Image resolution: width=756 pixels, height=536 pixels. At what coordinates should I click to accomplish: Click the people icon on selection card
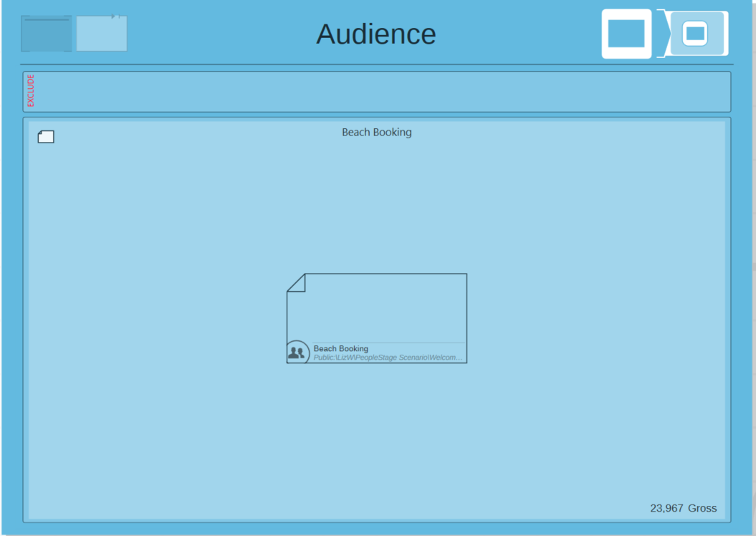point(297,353)
